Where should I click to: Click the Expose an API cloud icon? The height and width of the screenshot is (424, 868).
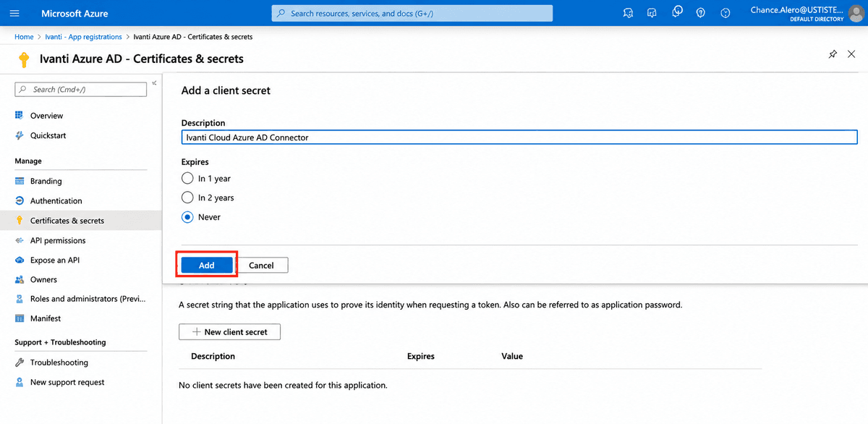coord(20,260)
